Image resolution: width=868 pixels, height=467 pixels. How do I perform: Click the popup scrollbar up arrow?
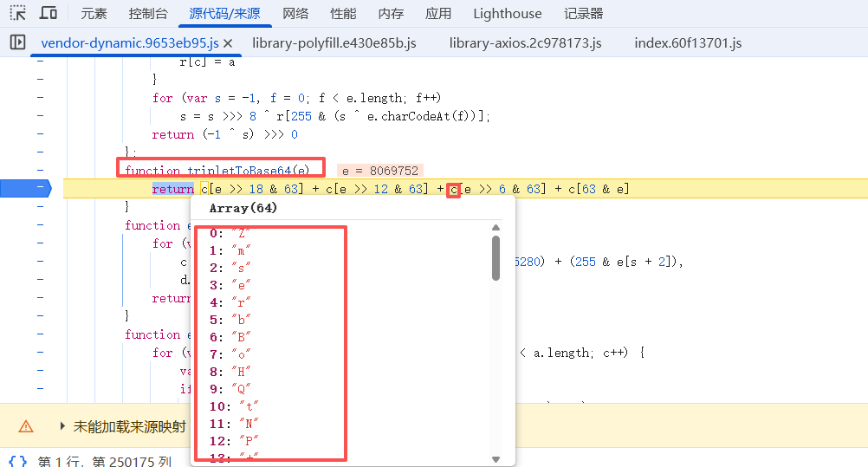pos(496,229)
